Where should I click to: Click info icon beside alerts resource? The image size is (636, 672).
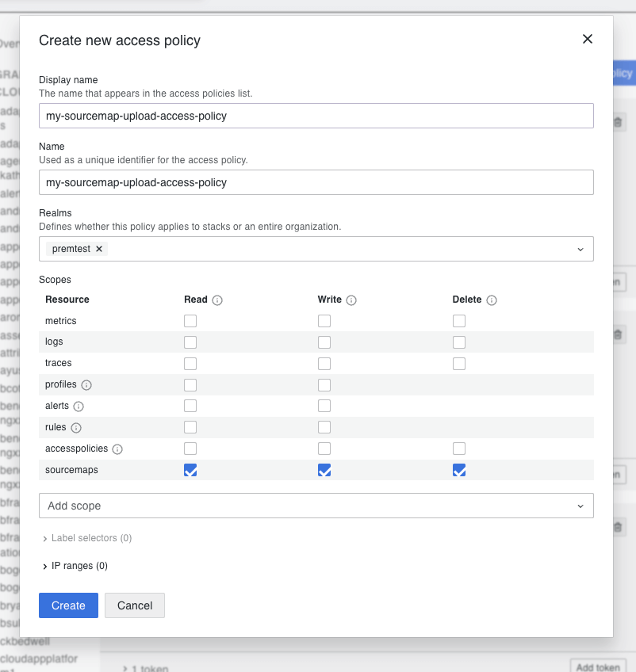79,406
